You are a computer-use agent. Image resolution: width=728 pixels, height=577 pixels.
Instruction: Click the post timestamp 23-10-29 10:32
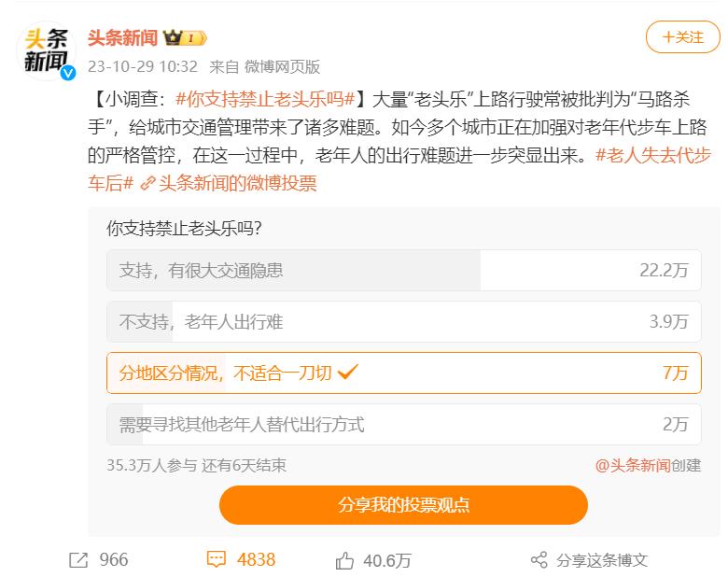coord(143,66)
